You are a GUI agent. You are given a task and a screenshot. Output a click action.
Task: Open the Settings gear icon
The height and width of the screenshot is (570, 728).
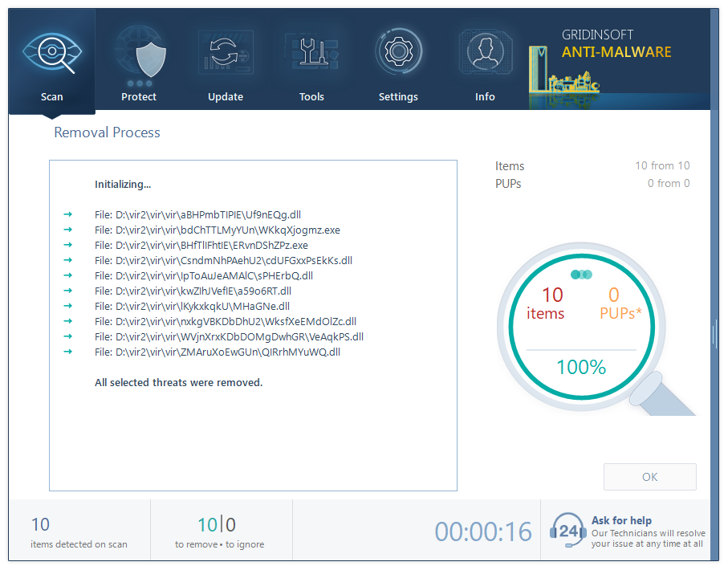(398, 53)
